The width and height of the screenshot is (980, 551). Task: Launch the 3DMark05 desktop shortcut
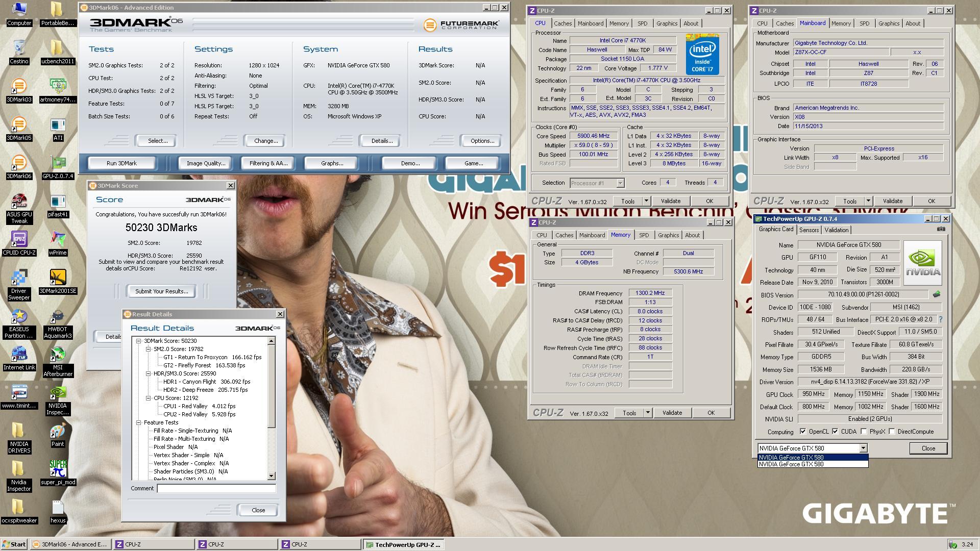click(19, 129)
